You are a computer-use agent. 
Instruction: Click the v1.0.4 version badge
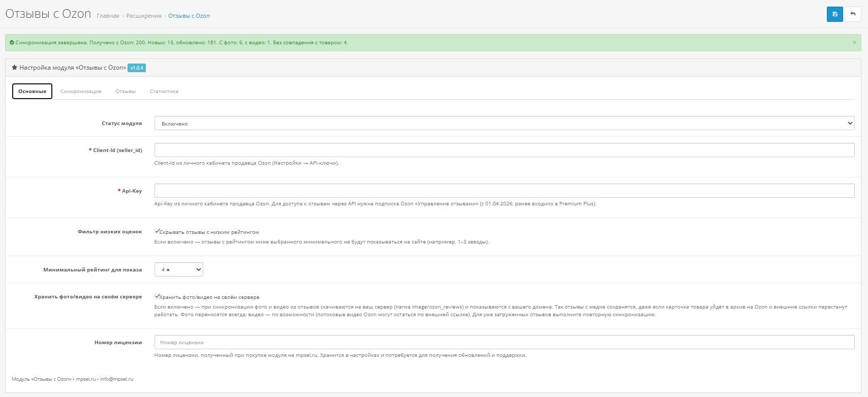coord(137,68)
